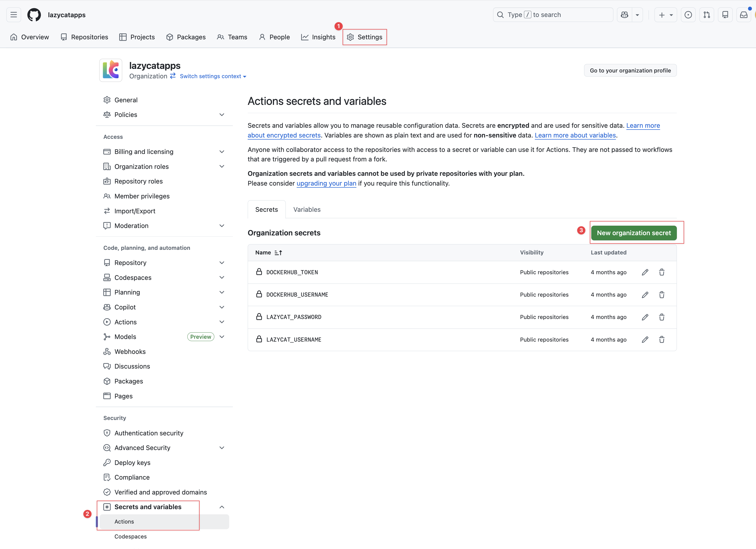
Task: Expand the Policies section chevron
Action: click(x=222, y=115)
